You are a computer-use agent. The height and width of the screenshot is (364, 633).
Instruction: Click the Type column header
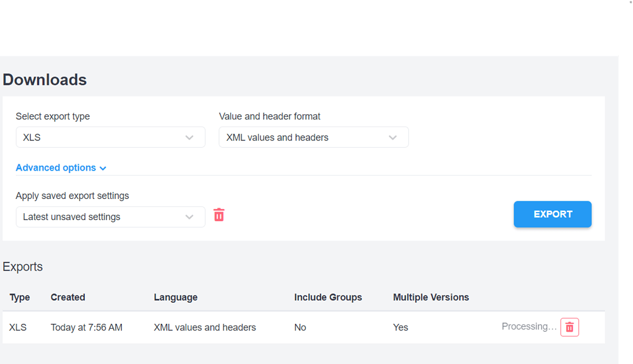pyautogui.click(x=19, y=297)
